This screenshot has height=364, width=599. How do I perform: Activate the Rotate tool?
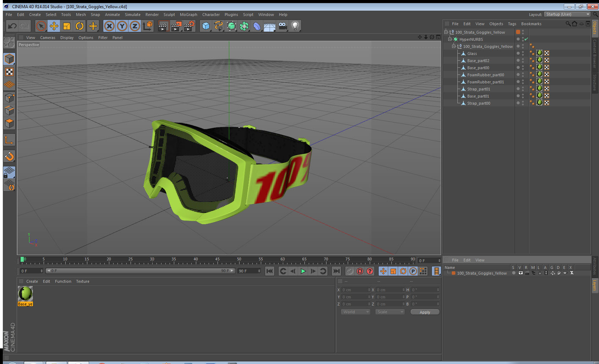point(79,26)
